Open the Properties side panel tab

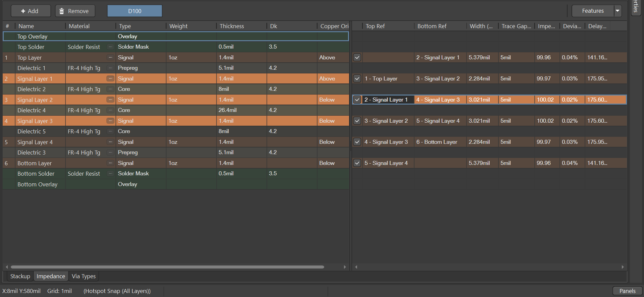point(636,7)
